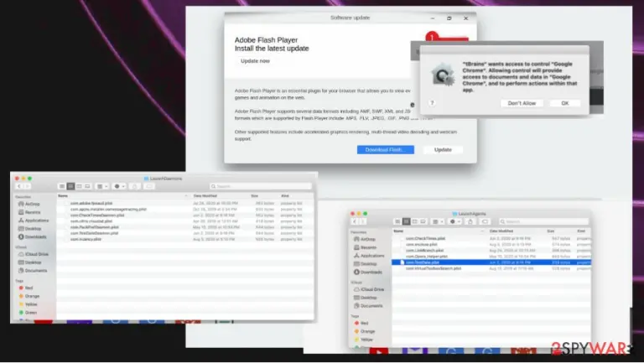The image size is (644, 363).
Task: Open iCloud Drive in the LaunchAgents sidebar
Action: tap(369, 289)
